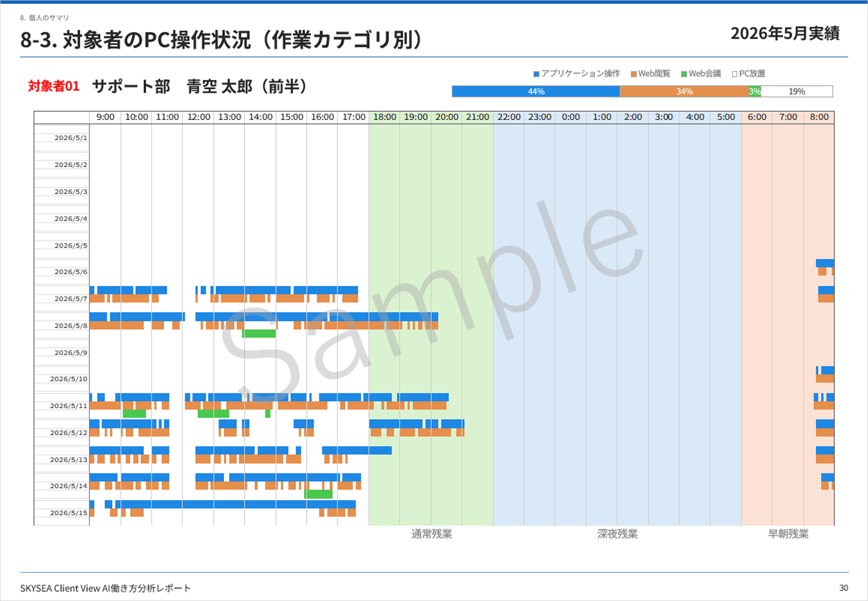868x601 pixels.
Task: Click the 2:00 time column header
Action: click(x=633, y=117)
